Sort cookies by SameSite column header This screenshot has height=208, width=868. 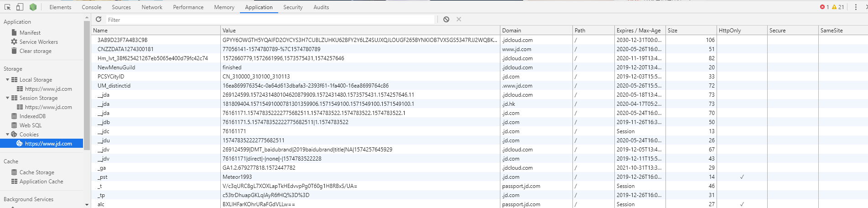(x=843, y=31)
